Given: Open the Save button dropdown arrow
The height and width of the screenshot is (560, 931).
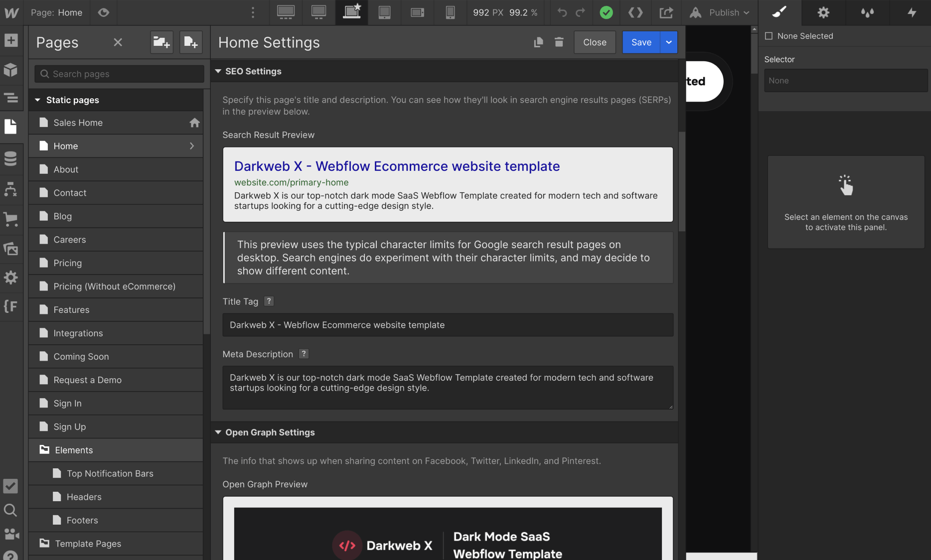Looking at the screenshot, I should pos(668,42).
